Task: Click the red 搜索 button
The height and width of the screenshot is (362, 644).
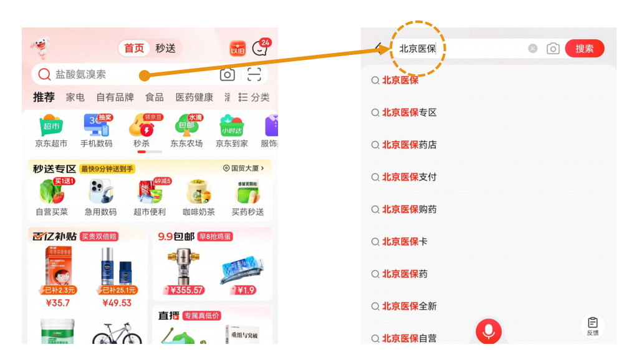Action: (584, 49)
